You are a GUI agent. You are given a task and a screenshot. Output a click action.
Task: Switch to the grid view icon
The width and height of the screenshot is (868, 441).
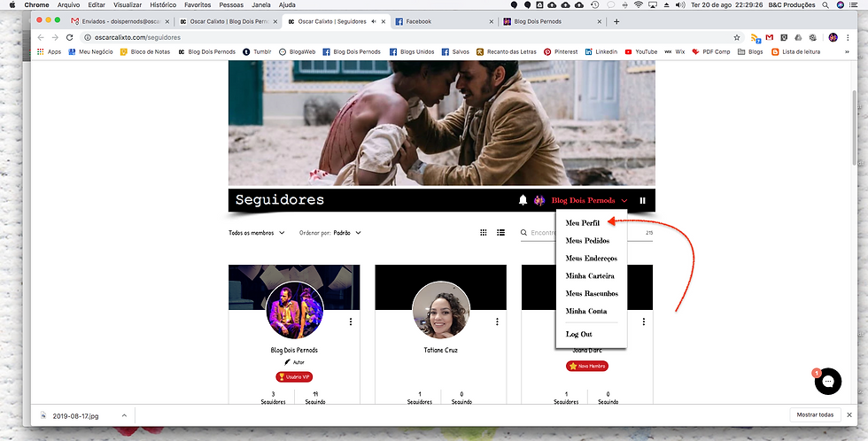tap(484, 233)
